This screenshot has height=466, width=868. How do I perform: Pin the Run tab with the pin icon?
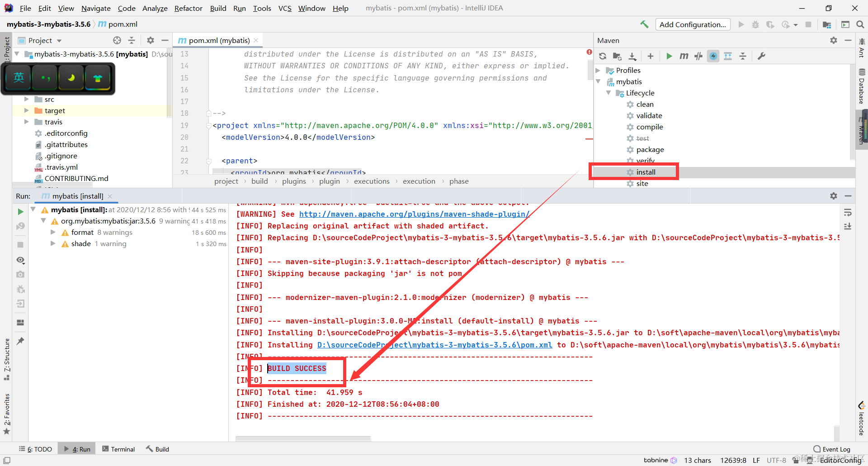[20, 341]
